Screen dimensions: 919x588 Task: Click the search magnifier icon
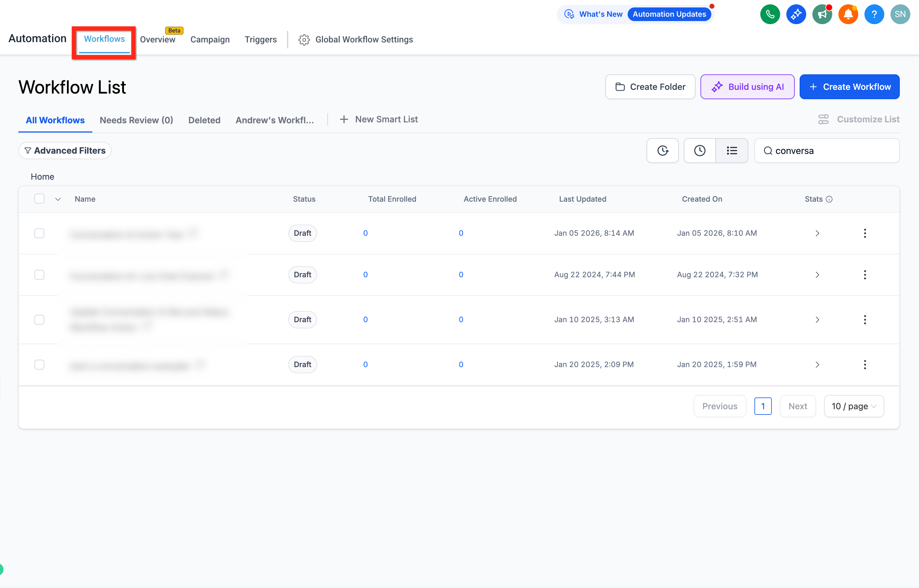click(768, 151)
